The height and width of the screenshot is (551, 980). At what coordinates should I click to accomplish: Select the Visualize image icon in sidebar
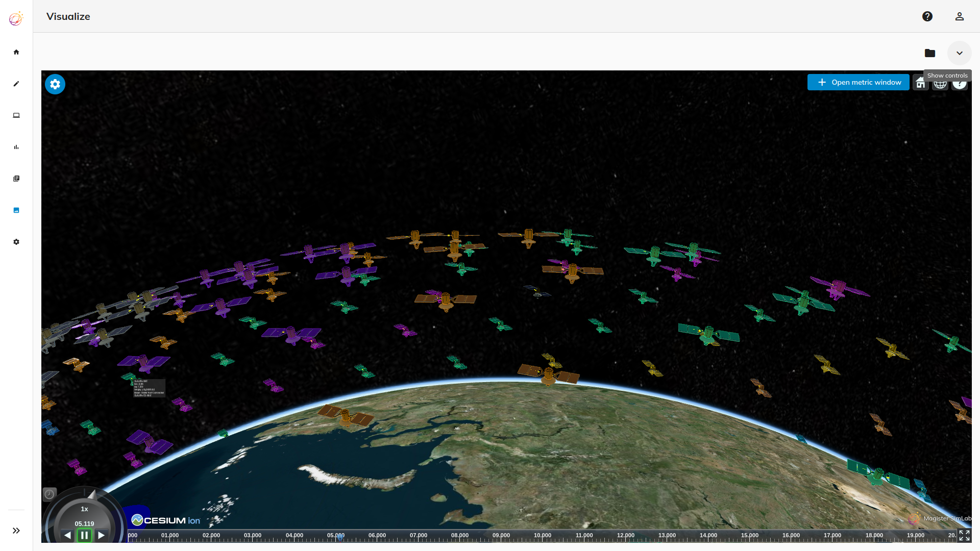16,210
